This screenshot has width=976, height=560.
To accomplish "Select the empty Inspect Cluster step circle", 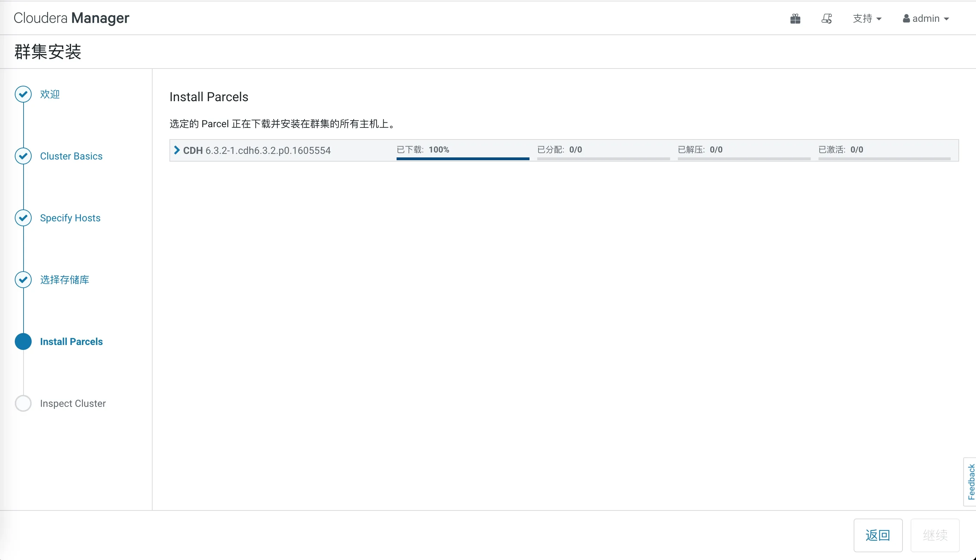I will click(23, 403).
